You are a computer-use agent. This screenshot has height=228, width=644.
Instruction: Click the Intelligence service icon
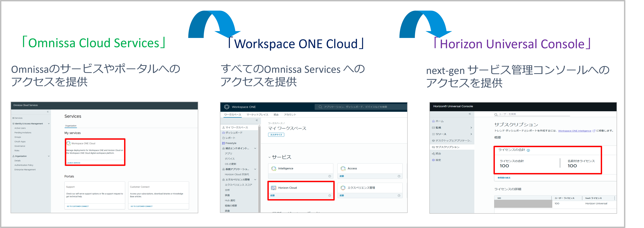click(274, 168)
